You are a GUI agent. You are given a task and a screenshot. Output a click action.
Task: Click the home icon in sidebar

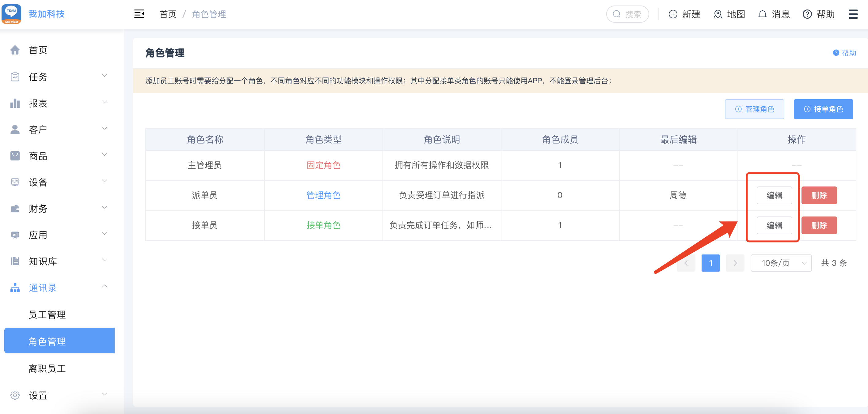15,50
